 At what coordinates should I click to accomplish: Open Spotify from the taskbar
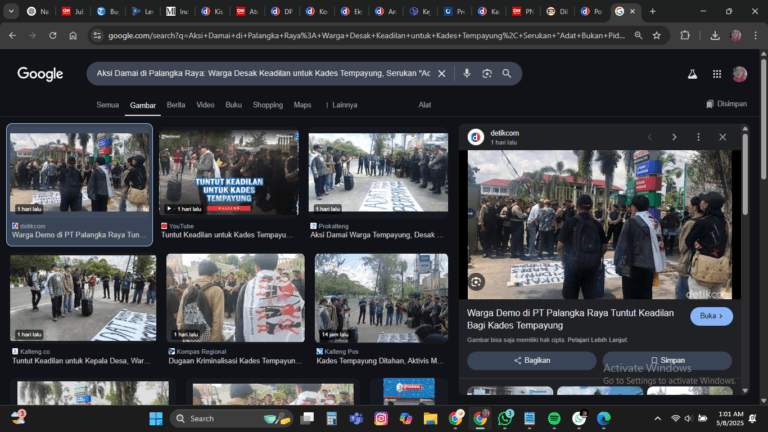(x=553, y=418)
